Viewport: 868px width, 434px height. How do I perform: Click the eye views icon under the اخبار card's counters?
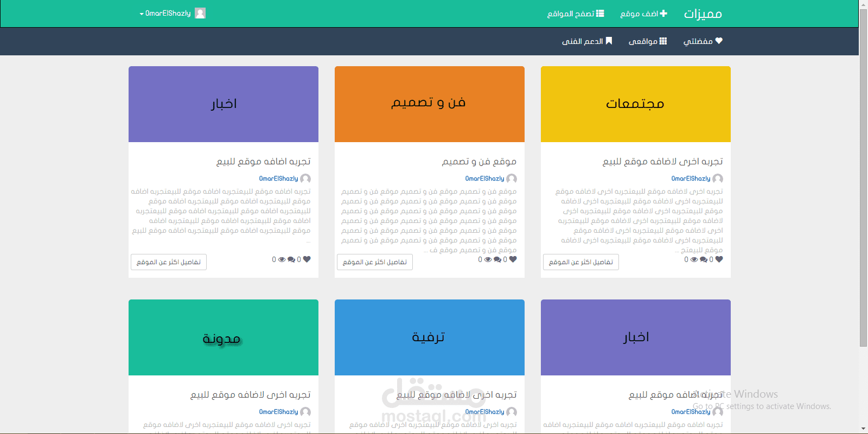tap(282, 260)
